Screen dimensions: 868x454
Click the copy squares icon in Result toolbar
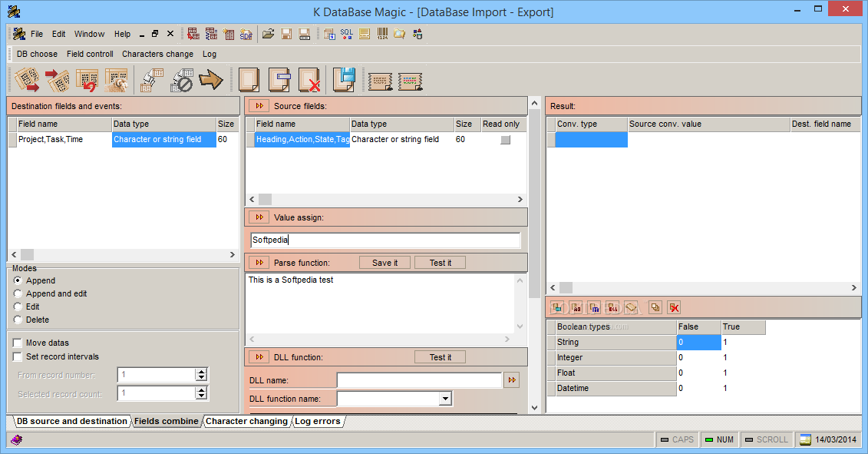[655, 307]
